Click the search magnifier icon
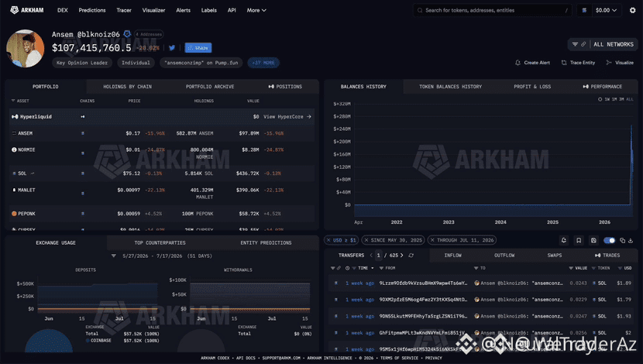 click(x=420, y=10)
